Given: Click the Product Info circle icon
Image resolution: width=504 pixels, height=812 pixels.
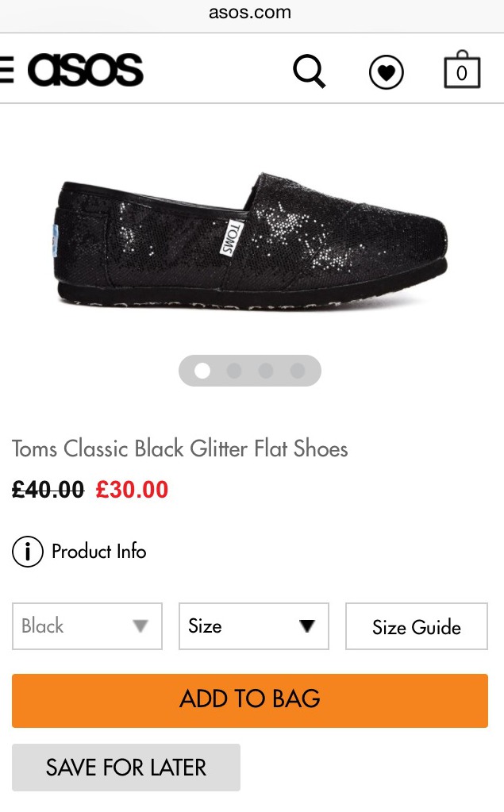Looking at the screenshot, I should point(27,552).
